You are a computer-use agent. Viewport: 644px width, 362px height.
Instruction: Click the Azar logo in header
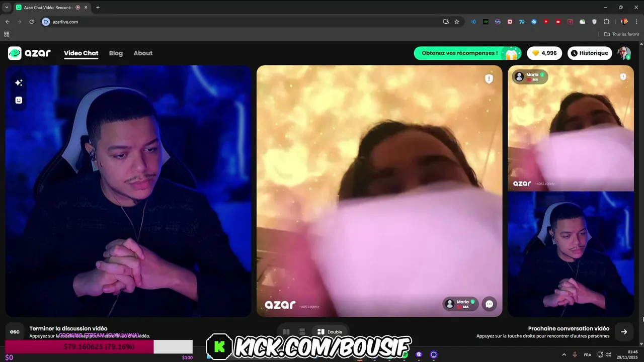coord(29,53)
